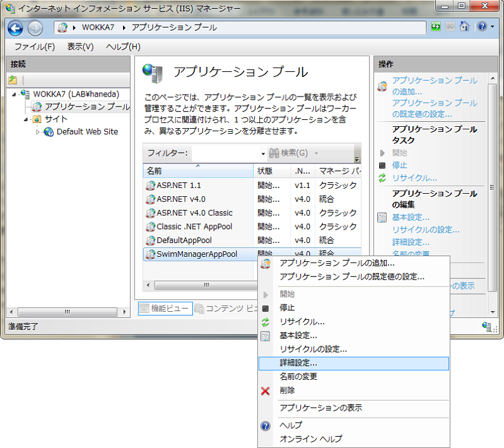Click アプリケーション プールの既定値の設定... actions link
The width and height of the screenshot is (504, 448).
tap(435, 109)
